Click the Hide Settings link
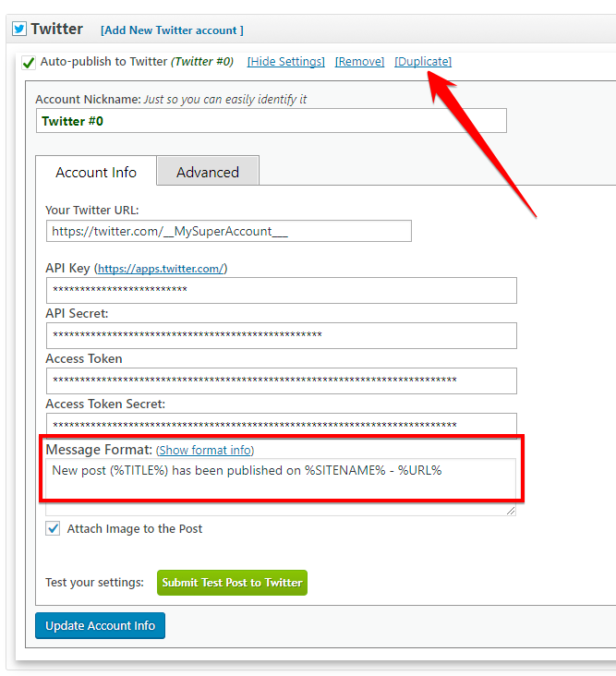 pyautogui.click(x=285, y=62)
